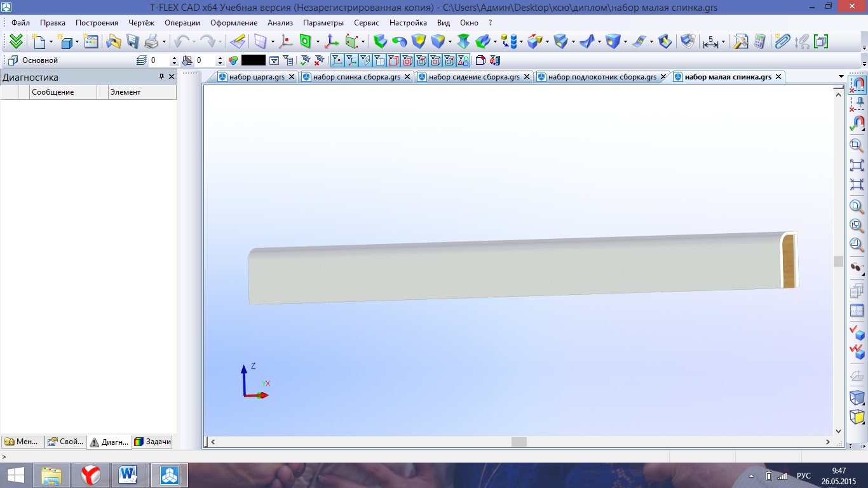Open the Операции menu
This screenshot has height=488, width=868.
(182, 22)
